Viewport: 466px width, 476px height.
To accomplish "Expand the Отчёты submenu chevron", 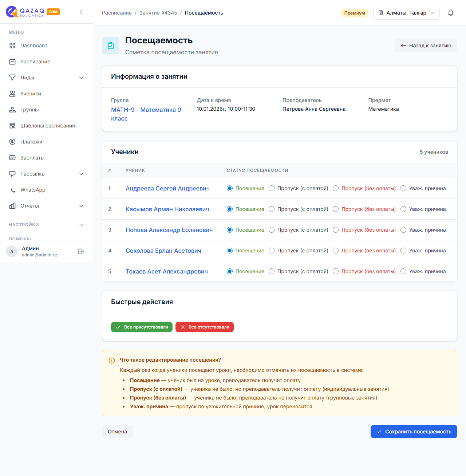I will pyautogui.click(x=81, y=206).
